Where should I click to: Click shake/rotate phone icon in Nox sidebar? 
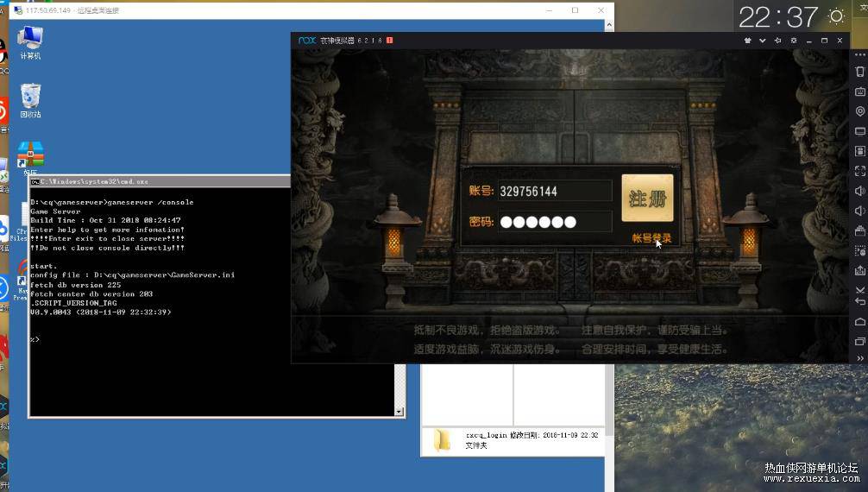(x=859, y=72)
